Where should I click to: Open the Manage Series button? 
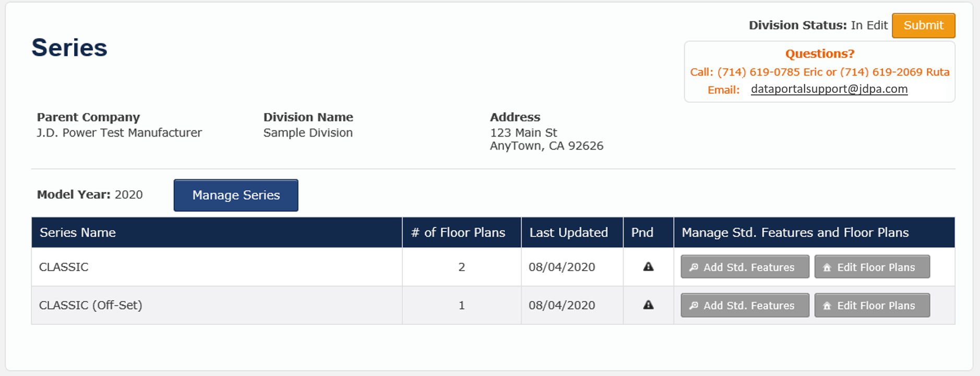pos(236,195)
